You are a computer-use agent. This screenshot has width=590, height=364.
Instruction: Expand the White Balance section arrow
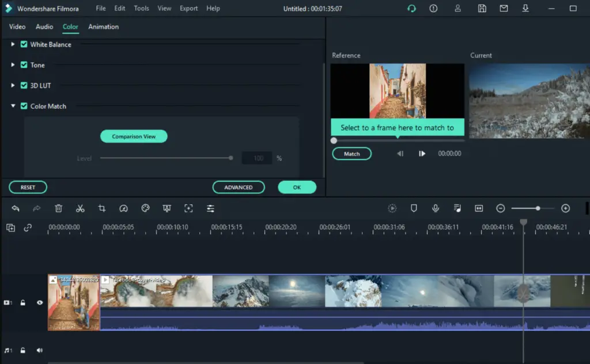pyautogui.click(x=13, y=44)
